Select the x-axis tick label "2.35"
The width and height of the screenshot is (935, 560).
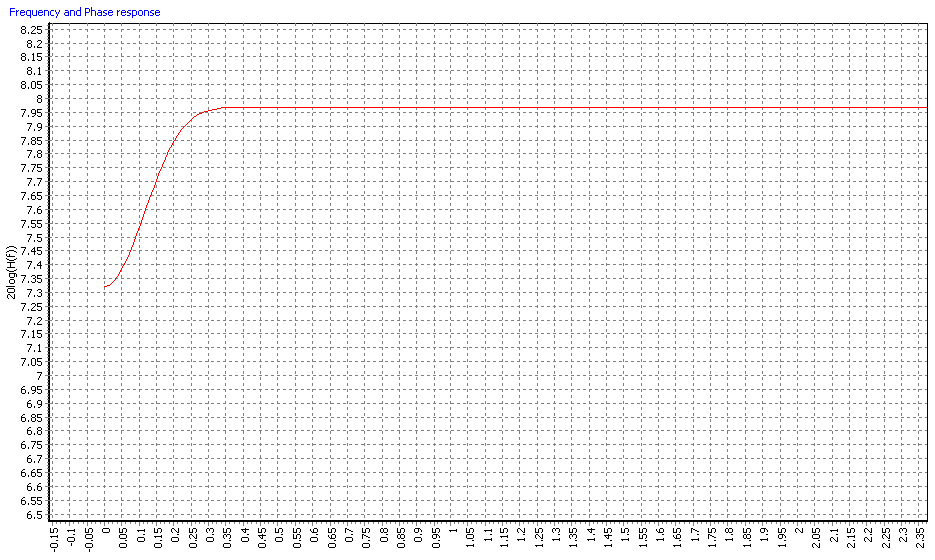(x=920, y=537)
